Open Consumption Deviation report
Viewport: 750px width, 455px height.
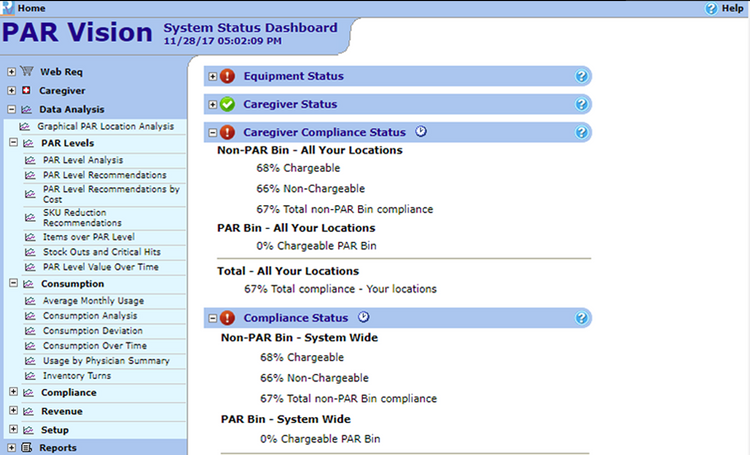coord(93,331)
